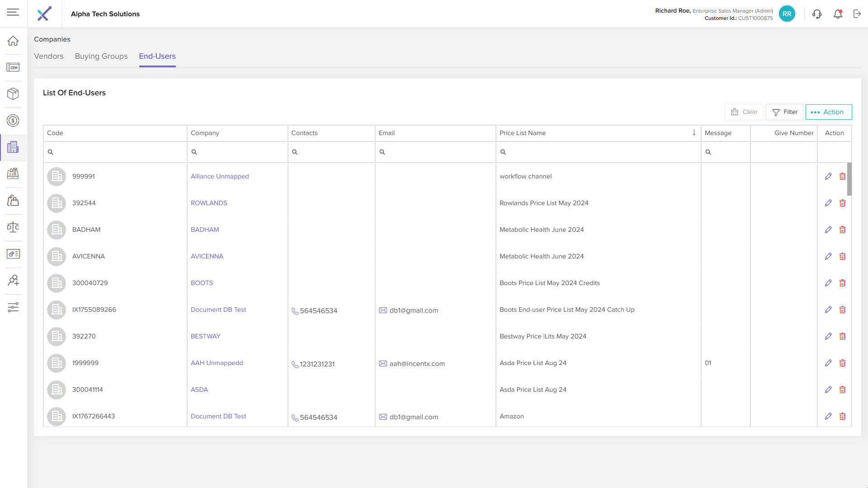
Task: Click the headset support icon
Action: pyautogui.click(x=817, y=14)
